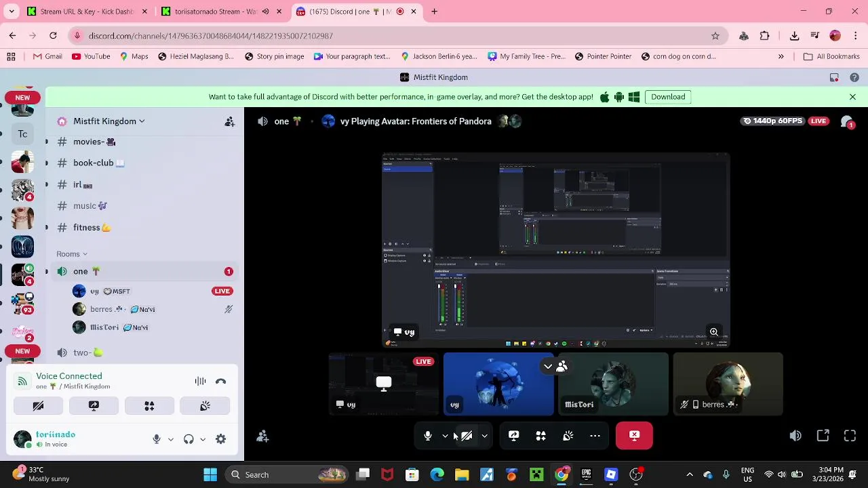Share screen button in voice panel
The width and height of the screenshot is (868, 488).
point(94,406)
